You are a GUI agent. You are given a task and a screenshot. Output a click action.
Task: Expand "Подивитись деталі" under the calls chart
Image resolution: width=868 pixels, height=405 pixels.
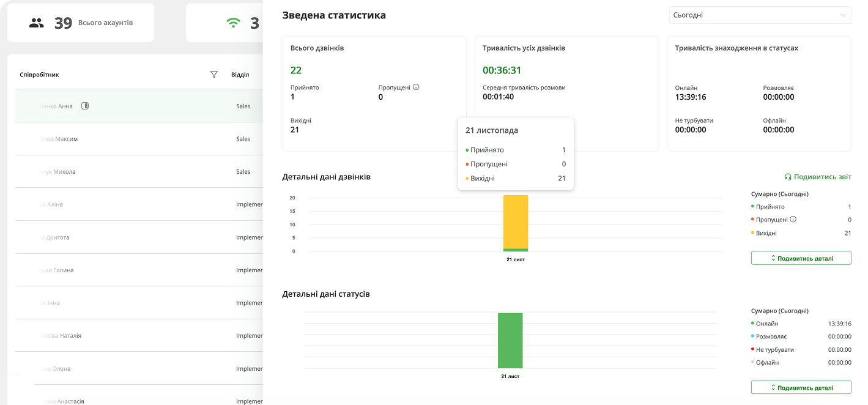pyautogui.click(x=801, y=258)
